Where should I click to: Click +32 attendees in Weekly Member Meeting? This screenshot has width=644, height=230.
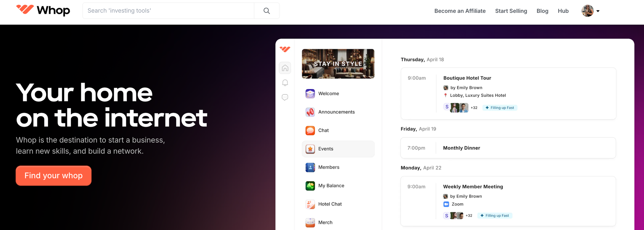(469, 216)
